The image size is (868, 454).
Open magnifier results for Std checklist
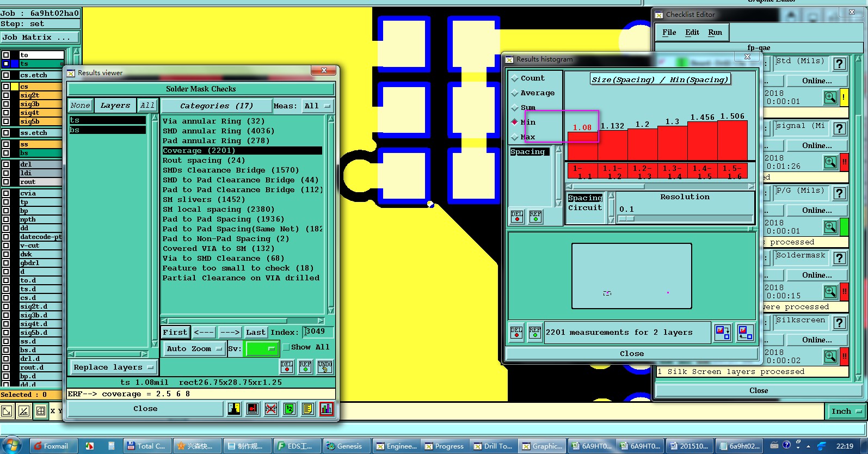[x=830, y=97]
